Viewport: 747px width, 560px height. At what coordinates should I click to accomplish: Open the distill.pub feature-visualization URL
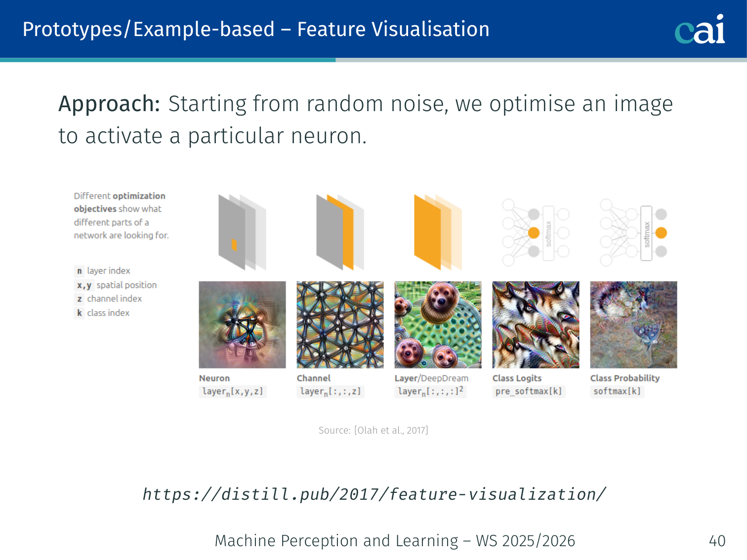[373, 494]
